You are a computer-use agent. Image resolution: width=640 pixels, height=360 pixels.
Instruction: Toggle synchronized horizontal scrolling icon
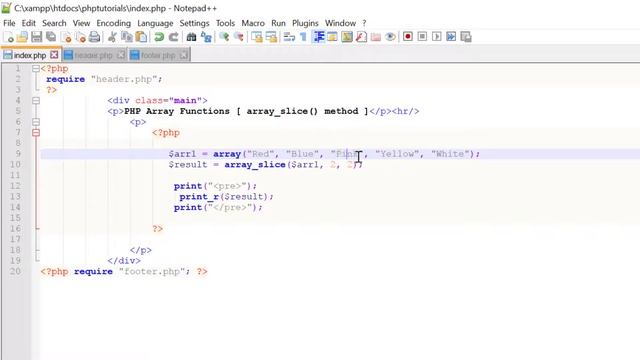[271, 37]
